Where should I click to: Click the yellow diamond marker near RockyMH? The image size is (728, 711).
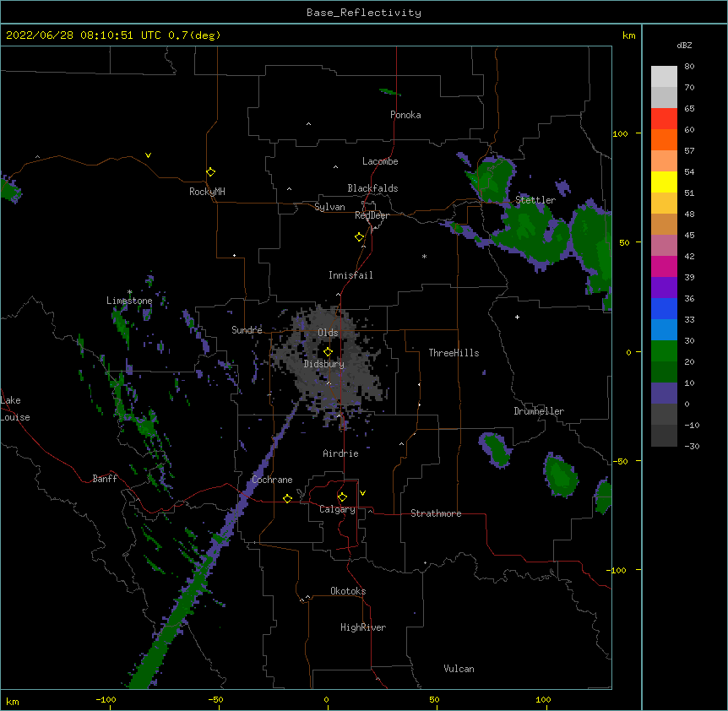210,172
